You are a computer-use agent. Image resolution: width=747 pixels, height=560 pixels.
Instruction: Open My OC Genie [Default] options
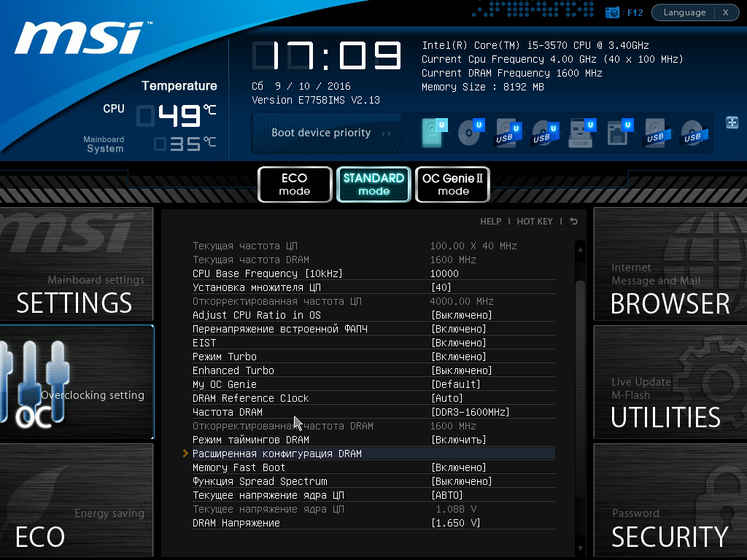tap(373, 384)
